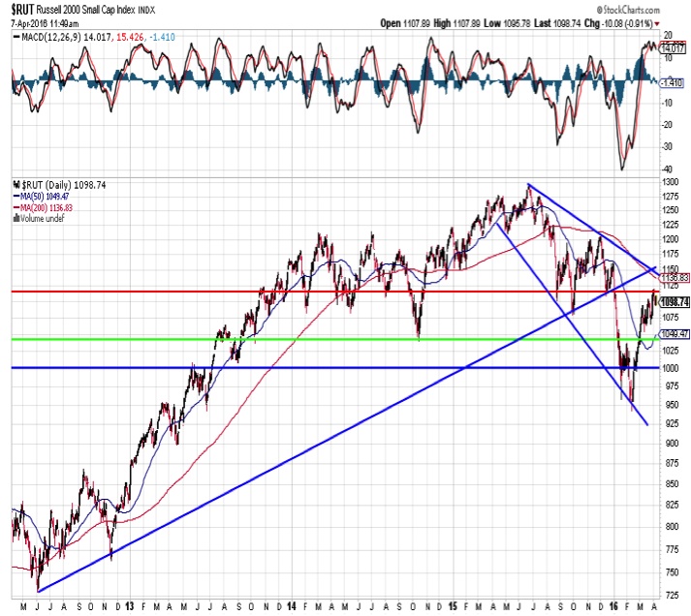Click the High 1107.89 value
The width and height of the screenshot is (691, 616).
click(x=456, y=24)
